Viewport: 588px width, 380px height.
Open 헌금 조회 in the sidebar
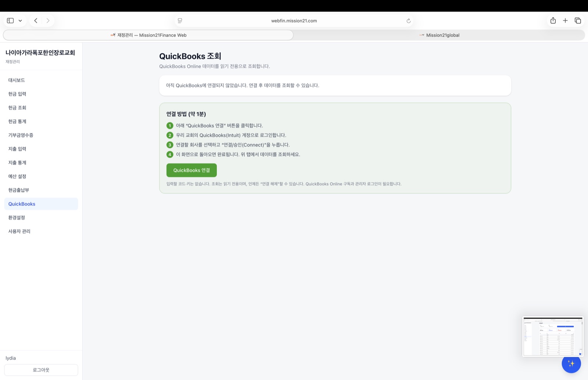tap(41, 108)
